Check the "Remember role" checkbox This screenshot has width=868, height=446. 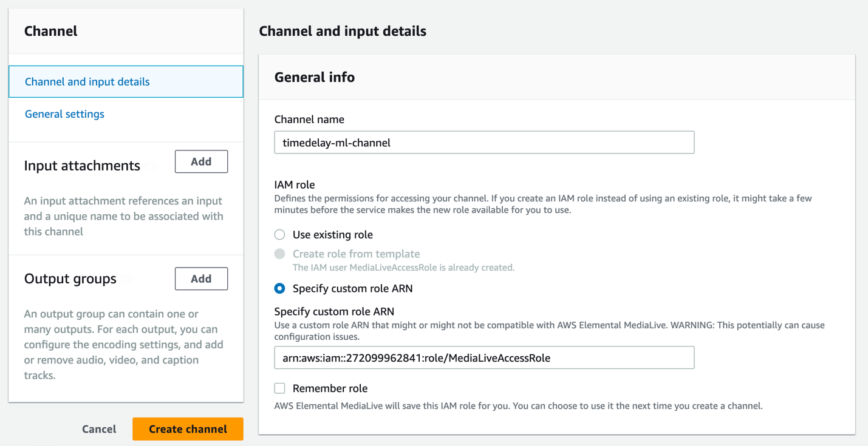point(279,388)
